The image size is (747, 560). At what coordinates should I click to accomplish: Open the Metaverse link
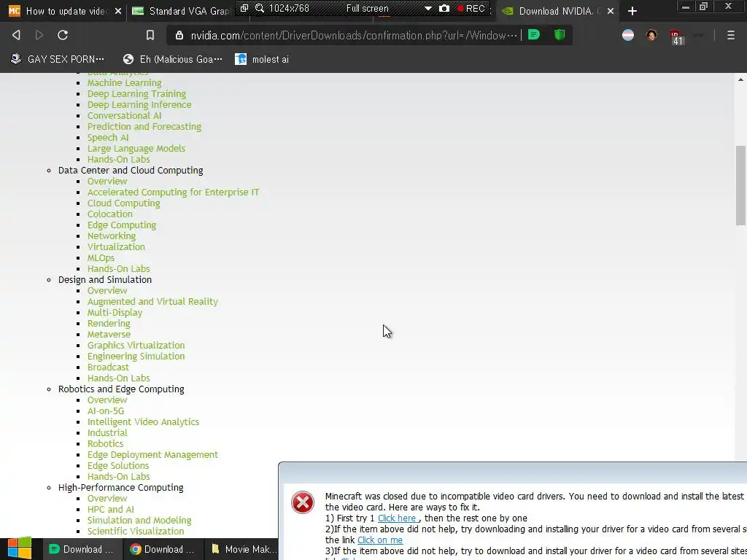click(109, 335)
